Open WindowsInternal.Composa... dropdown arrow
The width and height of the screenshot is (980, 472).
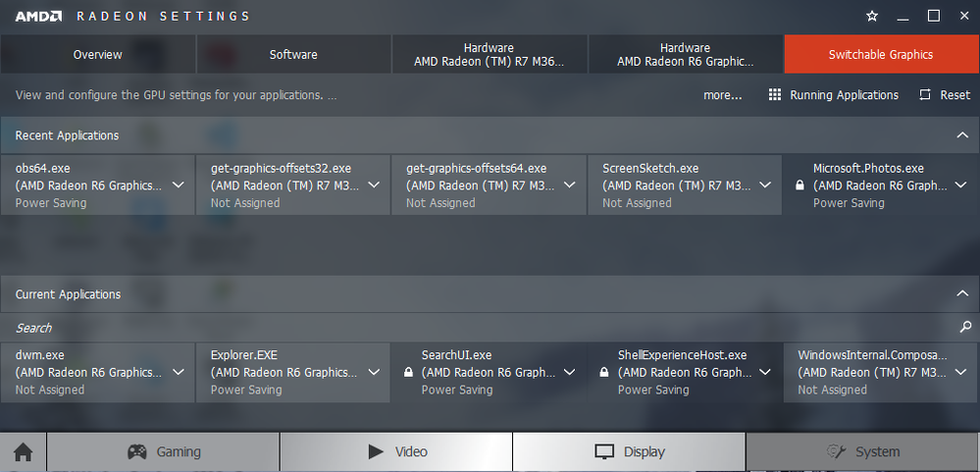coord(961,372)
